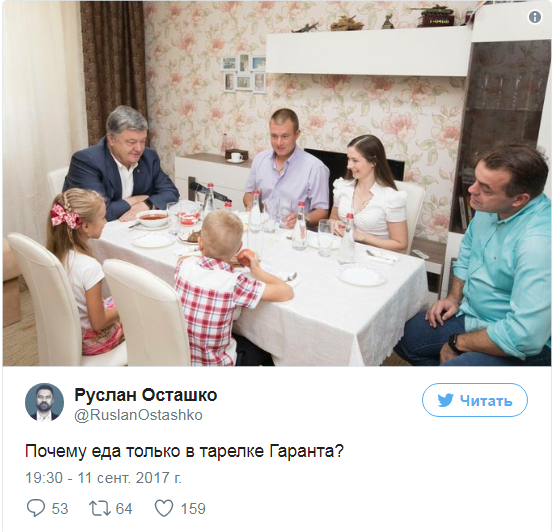Click the Twitter bird icon in Читать button
The image size is (554, 532).
(446, 400)
